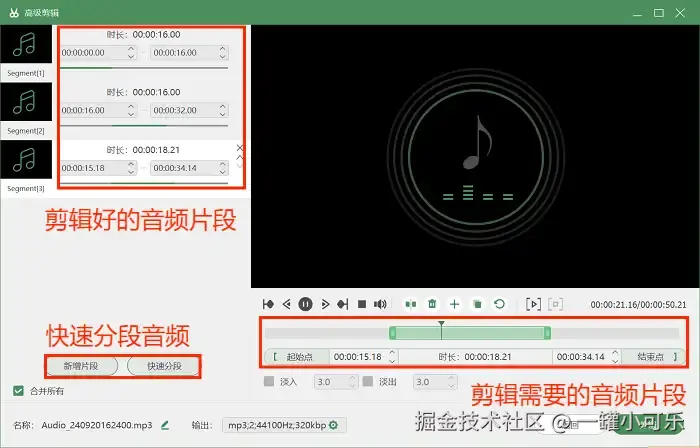Click the right handle of the green selection

coord(547,333)
